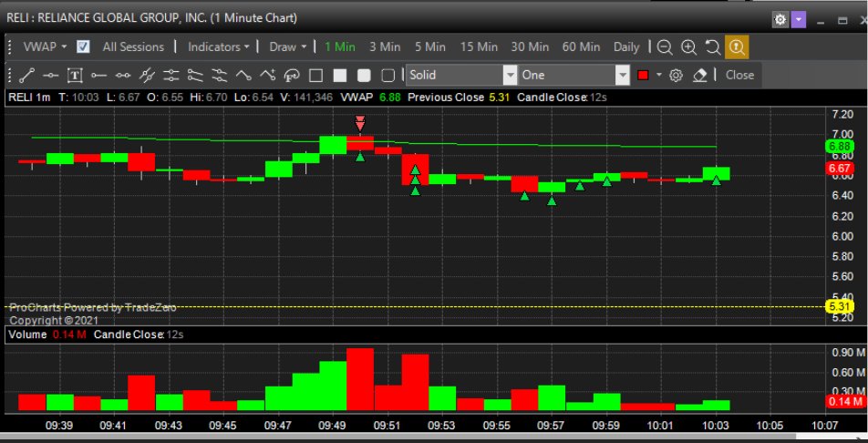Pick the horizontal line tool
This screenshot has height=443, width=868.
pos(51,75)
